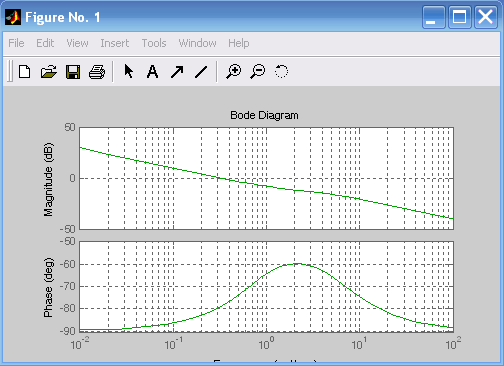
Task: Select the "Phase (deg)" axis label
Action: pyautogui.click(x=48, y=287)
